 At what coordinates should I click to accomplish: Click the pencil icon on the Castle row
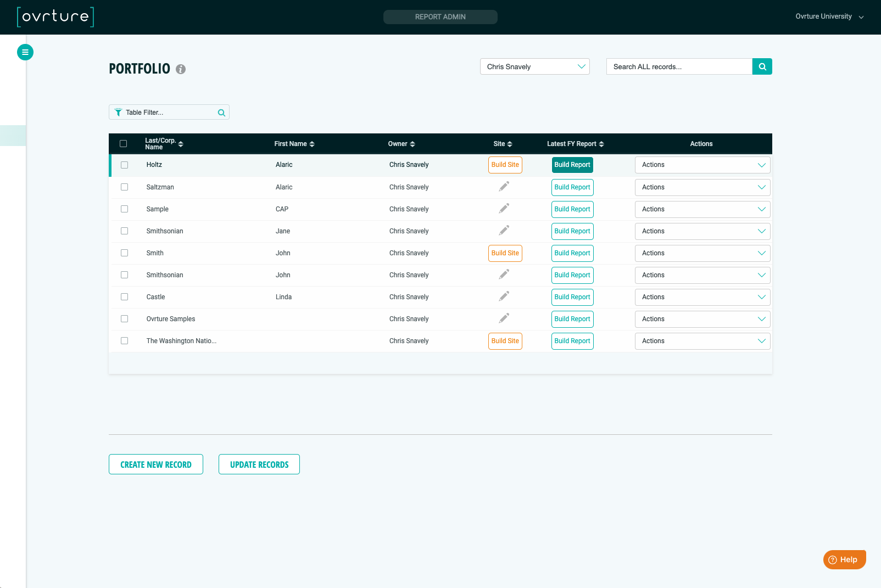point(504,296)
